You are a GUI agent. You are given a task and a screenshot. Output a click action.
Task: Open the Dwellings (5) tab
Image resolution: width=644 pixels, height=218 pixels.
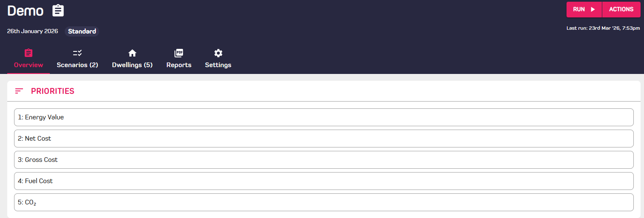pyautogui.click(x=132, y=65)
